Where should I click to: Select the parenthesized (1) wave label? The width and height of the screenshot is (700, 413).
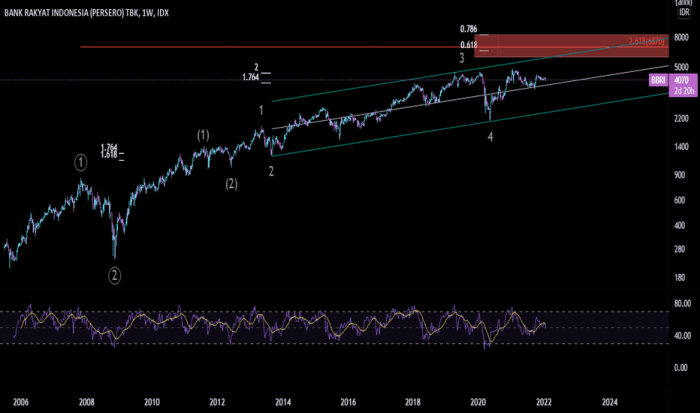(x=203, y=135)
